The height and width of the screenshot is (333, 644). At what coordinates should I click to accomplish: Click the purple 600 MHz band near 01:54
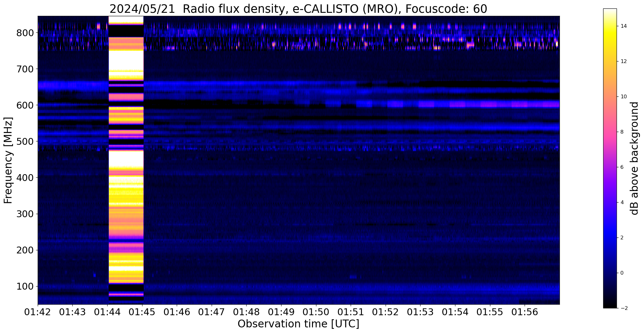[x=458, y=104]
